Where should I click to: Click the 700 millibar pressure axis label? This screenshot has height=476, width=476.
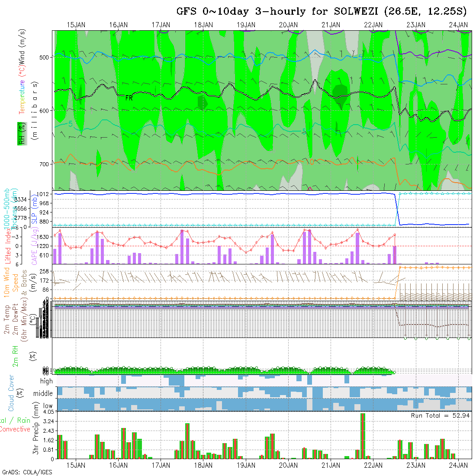click(45, 164)
